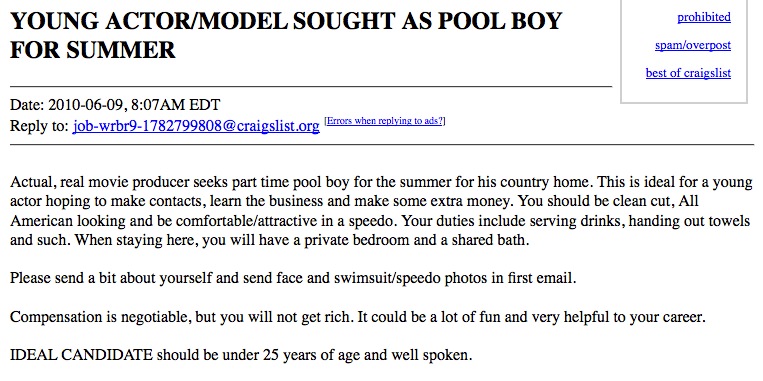The image size is (763, 381).
Task: Click the 'IDEAL CANDIDATE' text
Action: [81, 355]
